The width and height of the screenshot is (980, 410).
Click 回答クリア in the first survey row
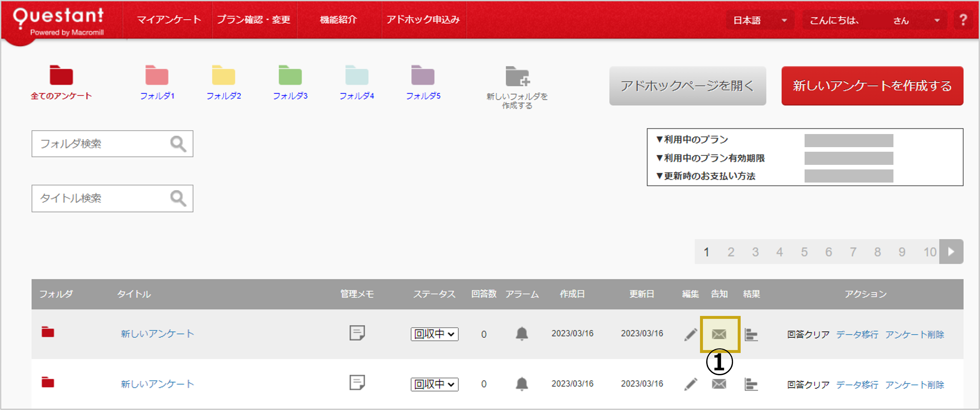809,334
